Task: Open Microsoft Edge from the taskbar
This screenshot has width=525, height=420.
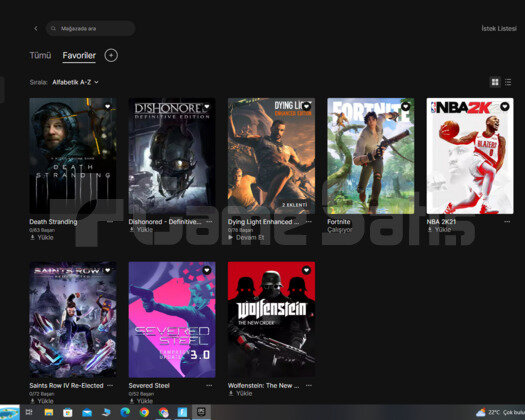Action: (125, 412)
